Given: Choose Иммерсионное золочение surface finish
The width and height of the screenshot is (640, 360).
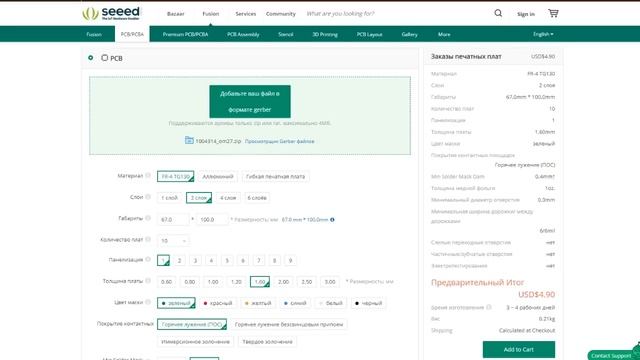Looking at the screenshot, I should tap(196, 342).
